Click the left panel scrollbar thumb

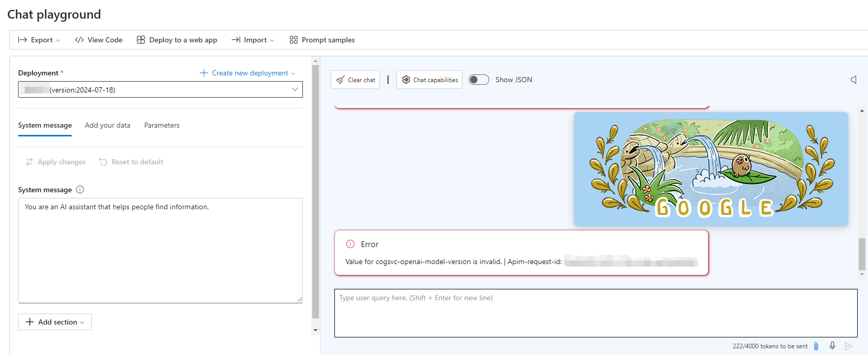click(x=316, y=192)
